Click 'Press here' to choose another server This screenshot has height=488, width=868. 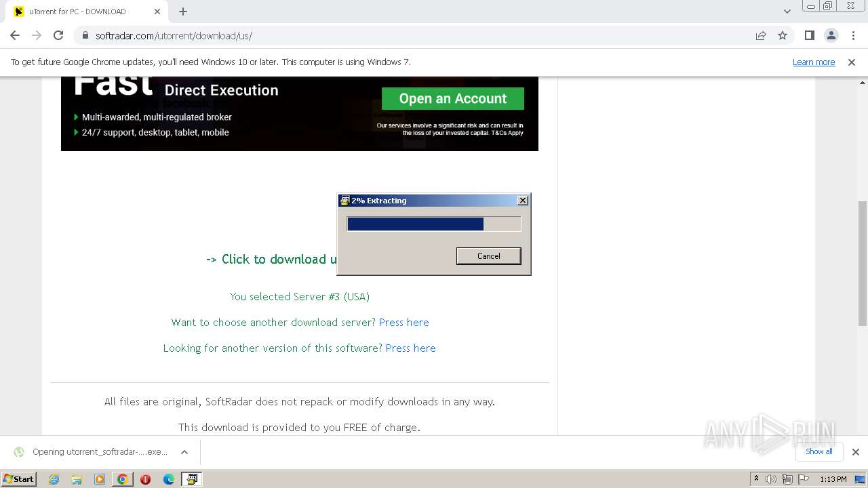403,322
